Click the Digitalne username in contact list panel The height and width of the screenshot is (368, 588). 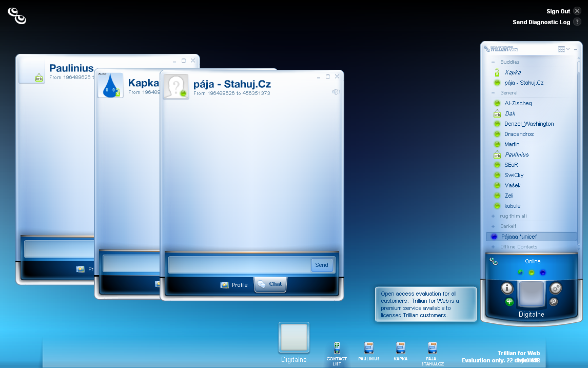[x=531, y=314]
